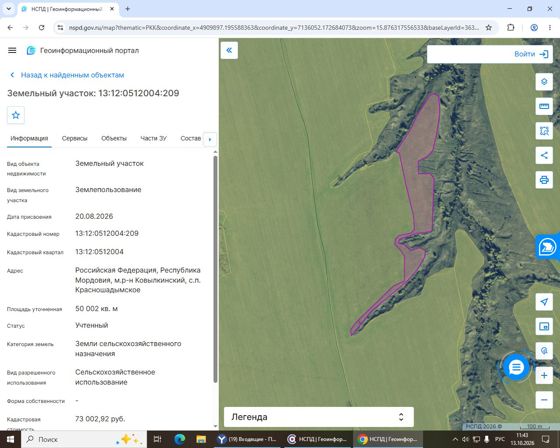Reload the browser page

41,28
